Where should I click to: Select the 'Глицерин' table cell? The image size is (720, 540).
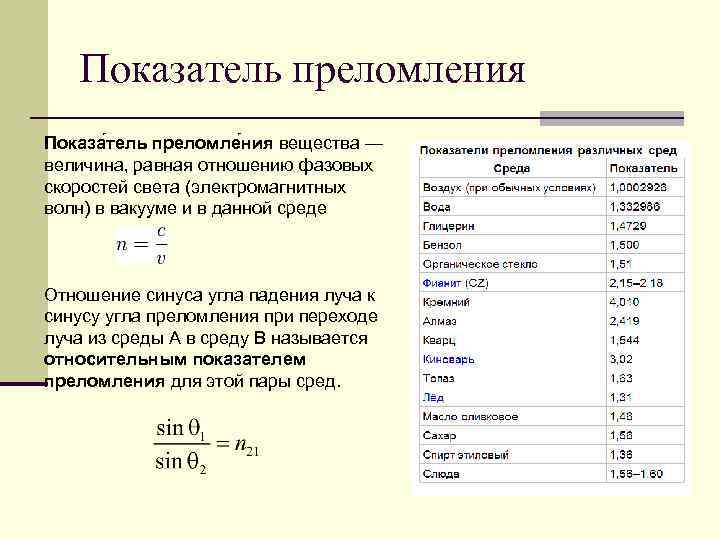[x=512, y=226]
